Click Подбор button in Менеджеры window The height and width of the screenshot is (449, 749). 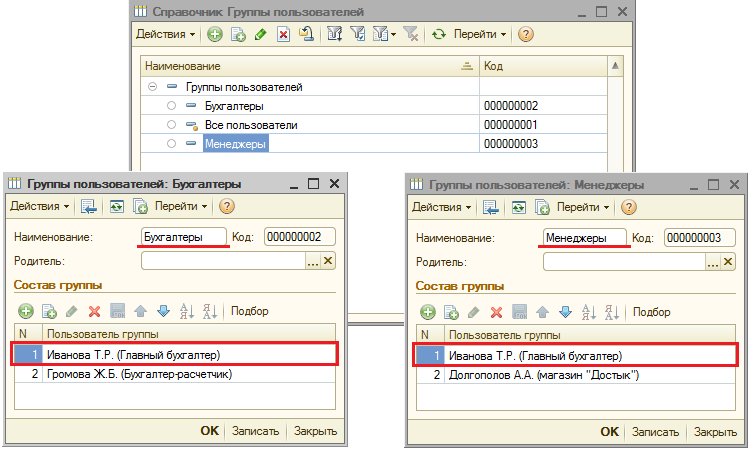651,312
